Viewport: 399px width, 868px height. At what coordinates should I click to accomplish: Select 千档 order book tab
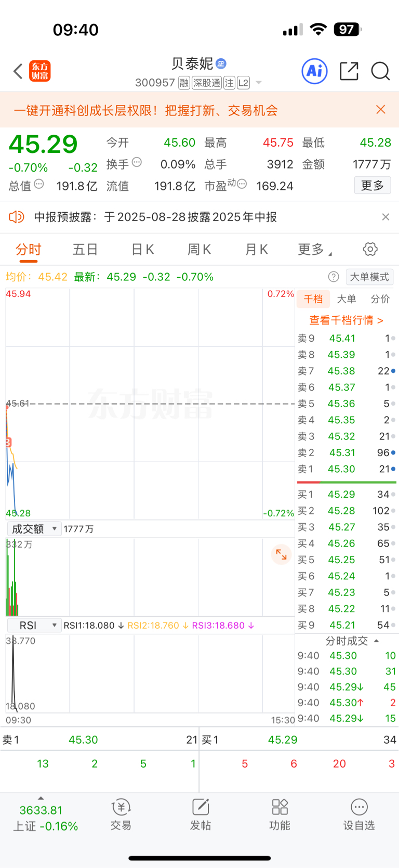[313, 299]
